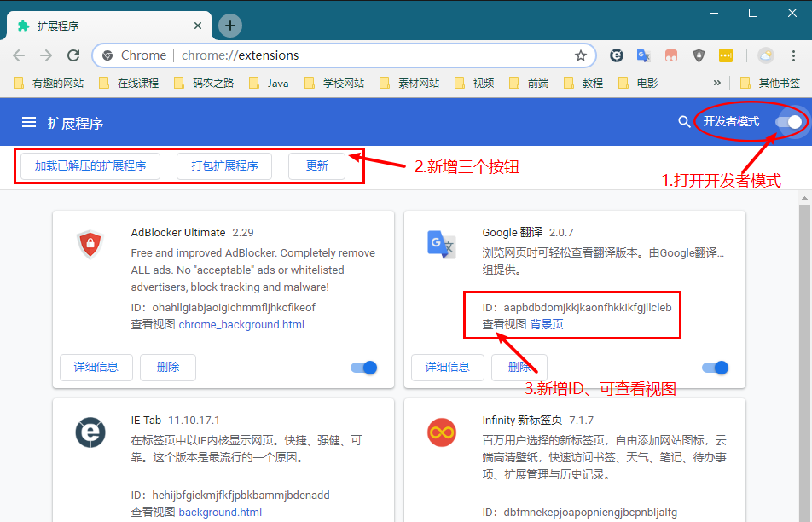This screenshot has width=812, height=522.
Task: Disable the AdBlocker Ultimate extension toggle
Action: (363, 368)
